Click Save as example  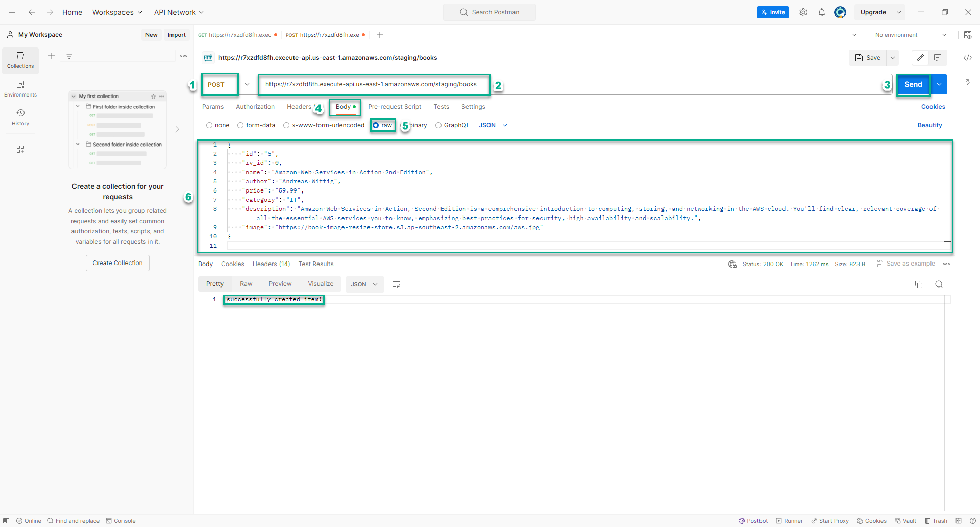click(x=905, y=263)
